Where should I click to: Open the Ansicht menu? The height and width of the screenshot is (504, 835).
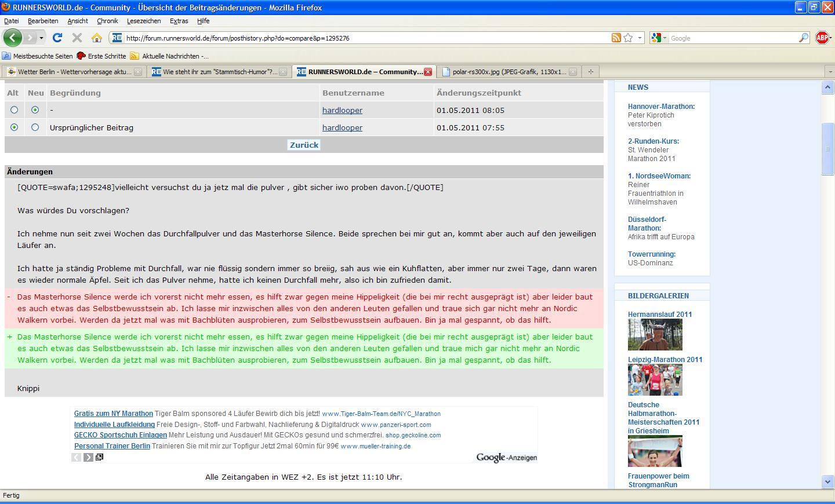pyautogui.click(x=78, y=21)
